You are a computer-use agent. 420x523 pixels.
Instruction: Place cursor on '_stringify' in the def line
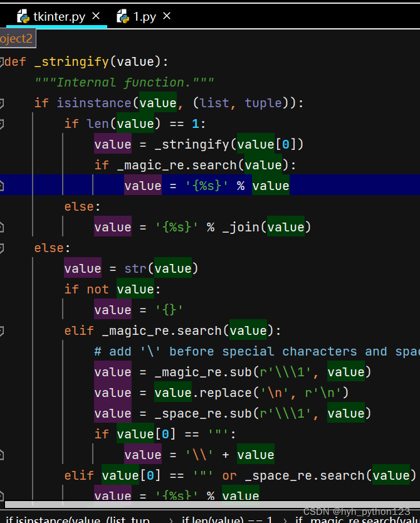[x=71, y=61]
